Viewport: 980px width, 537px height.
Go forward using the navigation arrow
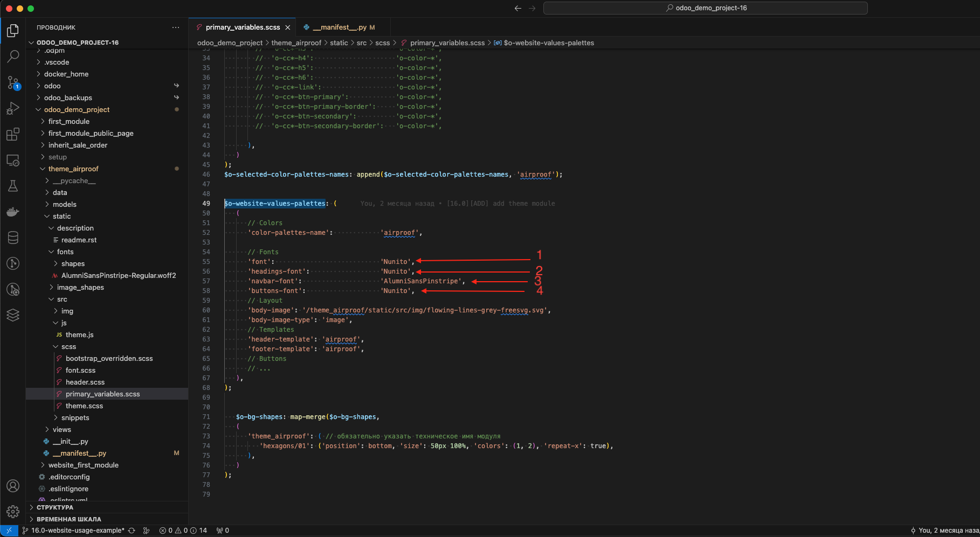(532, 8)
